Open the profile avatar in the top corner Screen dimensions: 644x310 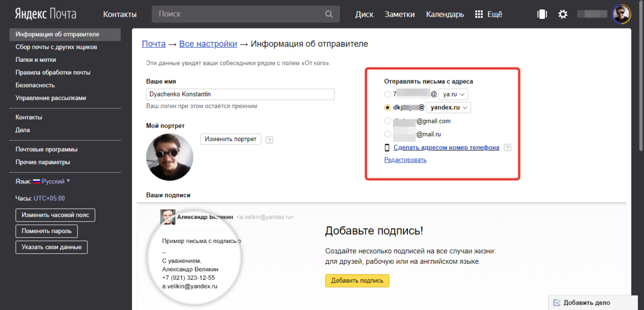click(x=621, y=13)
